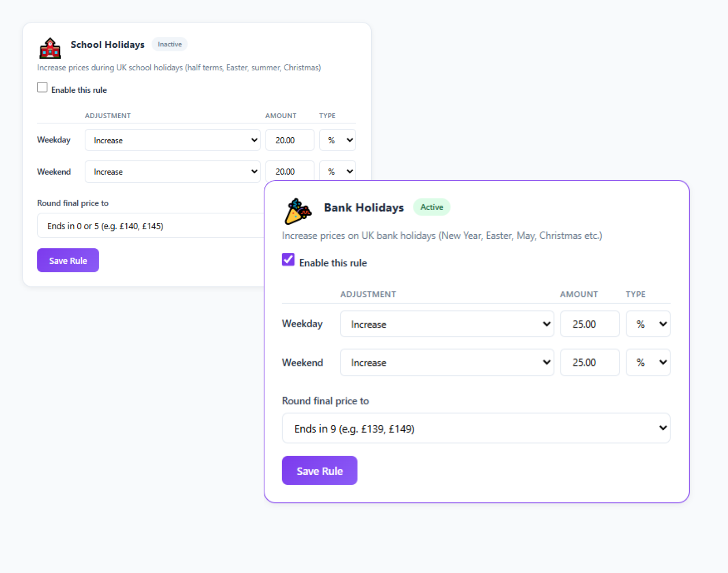Open the Weekend percentage type selector on Bank Holidays
728x573 pixels.
click(x=648, y=362)
